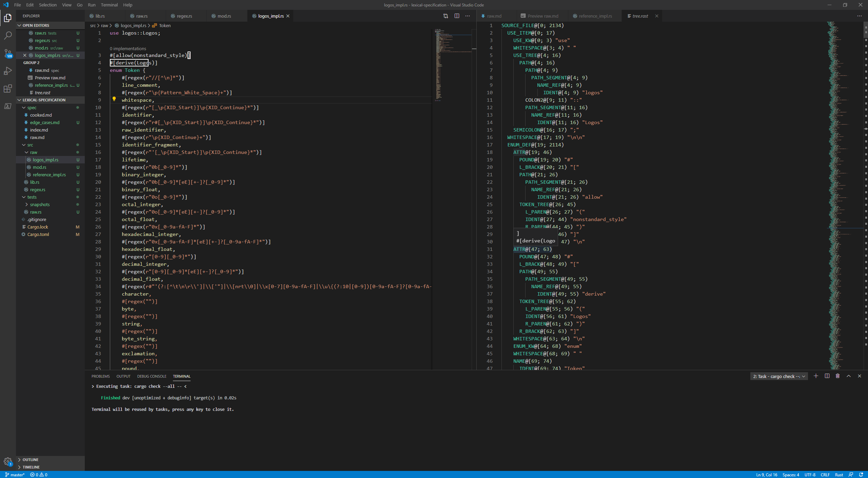
Task: Open the Terminal menu
Action: tap(109, 5)
